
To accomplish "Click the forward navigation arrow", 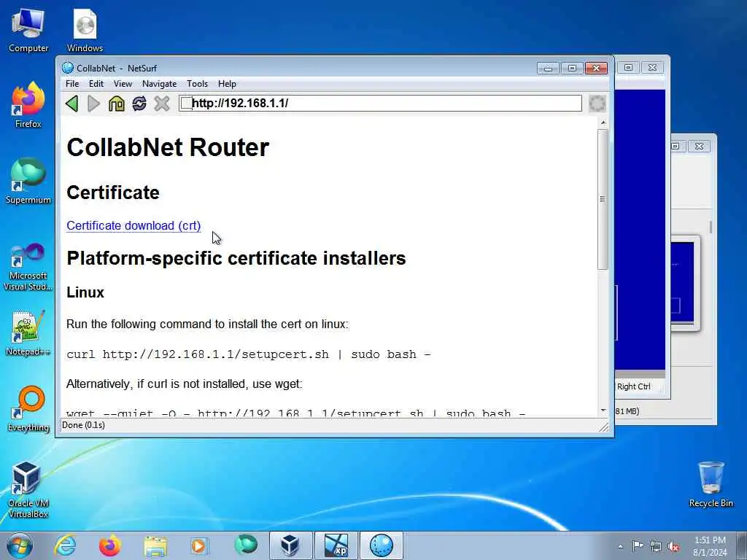I will tap(94, 104).
